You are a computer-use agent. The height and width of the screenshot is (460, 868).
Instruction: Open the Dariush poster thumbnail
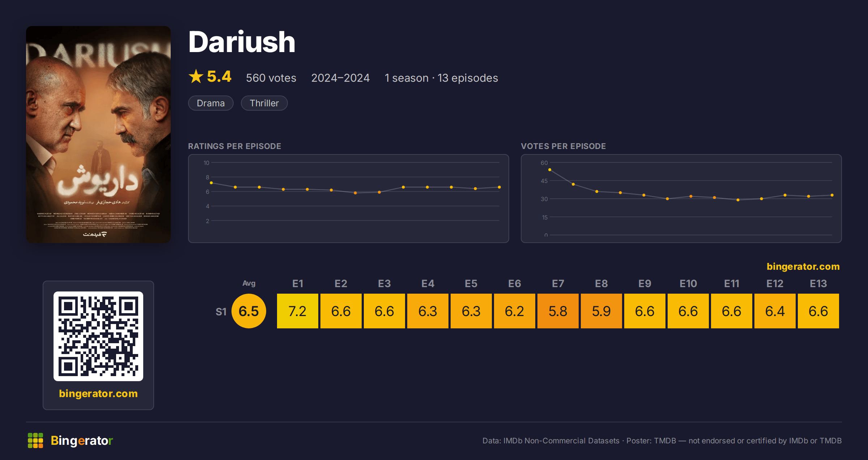coord(98,135)
